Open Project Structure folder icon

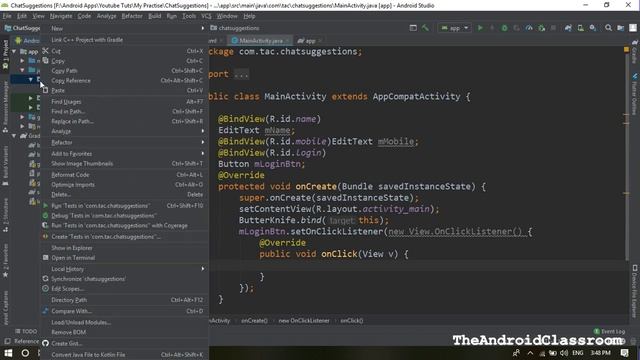click(x=620, y=28)
